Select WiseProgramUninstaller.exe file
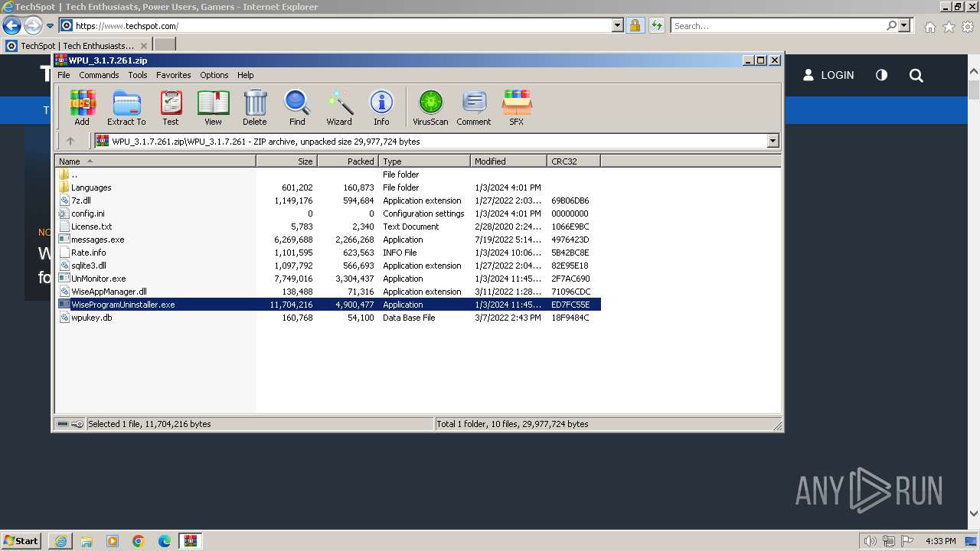 122,305
